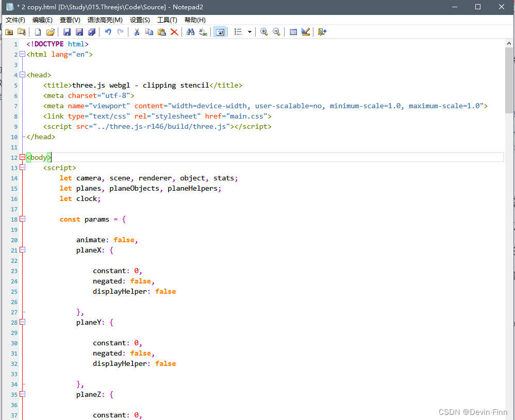Click the vertical scrollbar thumb
The width and height of the screenshot is (515, 420).
(x=509, y=80)
